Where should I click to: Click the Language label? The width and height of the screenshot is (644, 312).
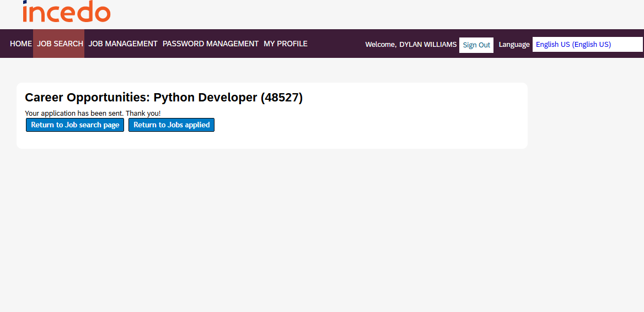[514, 45]
